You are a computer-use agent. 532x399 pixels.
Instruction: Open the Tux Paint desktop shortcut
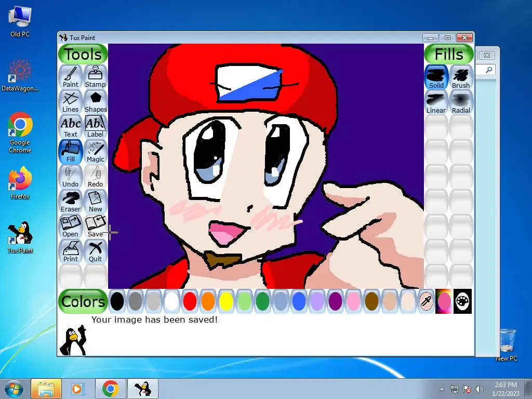(20, 237)
